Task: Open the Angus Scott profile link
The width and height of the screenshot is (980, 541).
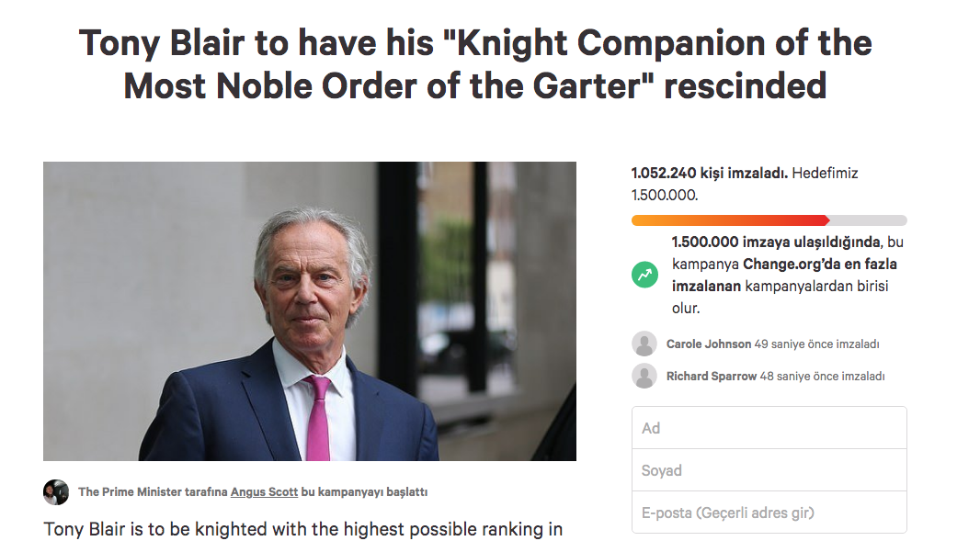Action: pyautogui.click(x=264, y=492)
